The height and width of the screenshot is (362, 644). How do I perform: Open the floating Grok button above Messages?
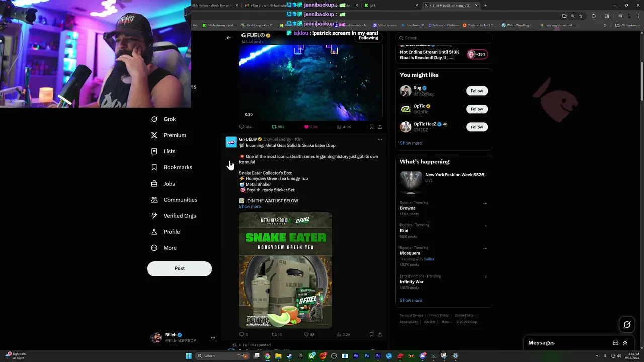[627, 325]
